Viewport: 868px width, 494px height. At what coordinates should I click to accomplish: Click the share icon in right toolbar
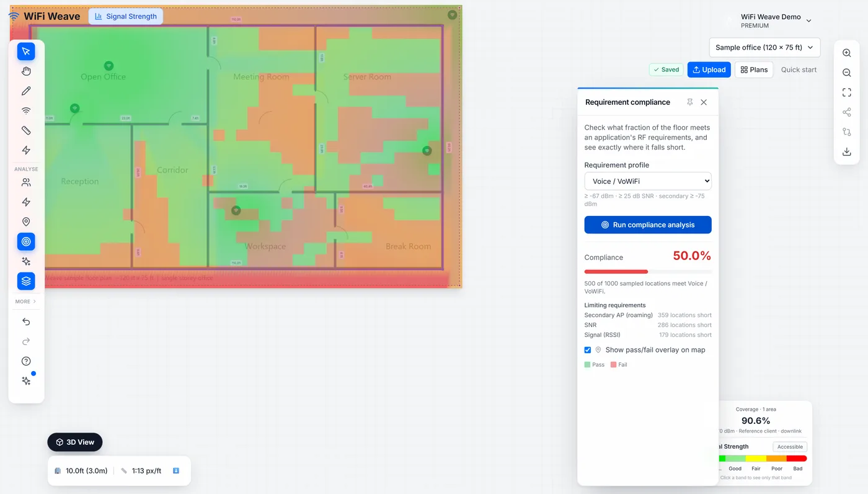pos(847,112)
